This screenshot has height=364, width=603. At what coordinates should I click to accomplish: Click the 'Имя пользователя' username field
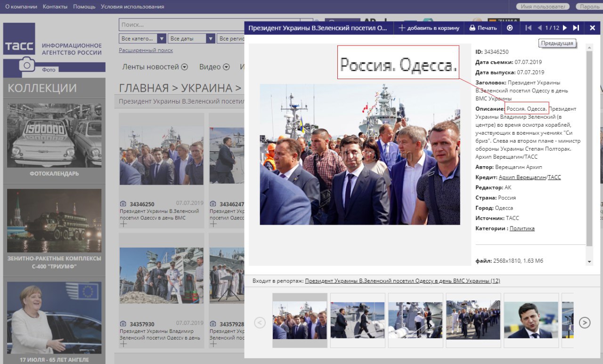point(543,7)
